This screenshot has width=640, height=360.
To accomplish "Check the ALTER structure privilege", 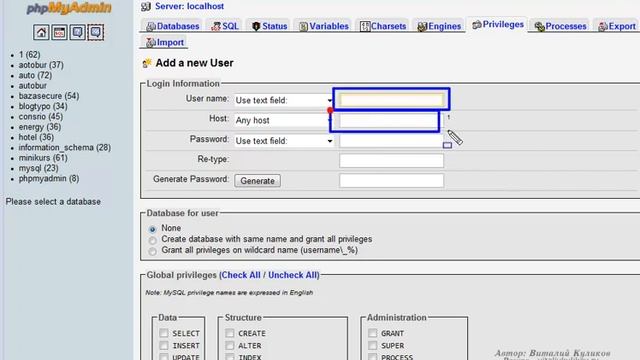I will [230, 345].
